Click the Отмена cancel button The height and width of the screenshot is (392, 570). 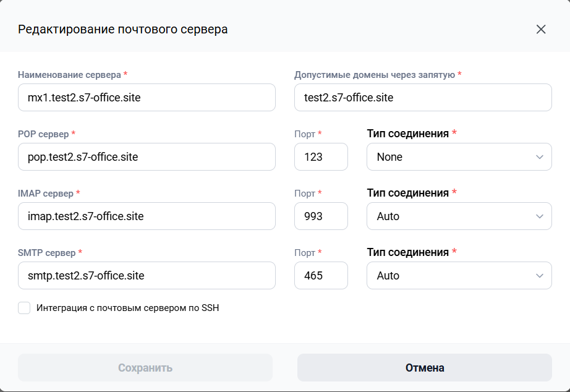[425, 368]
